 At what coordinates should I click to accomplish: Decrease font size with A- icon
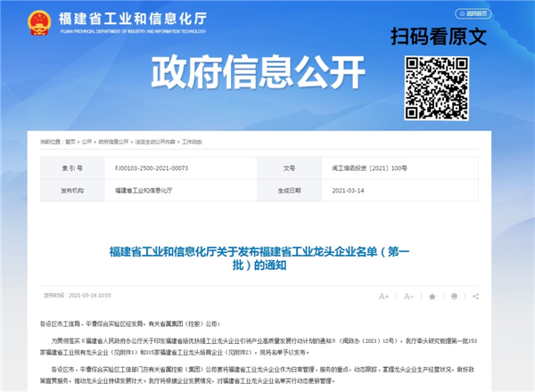point(409,296)
